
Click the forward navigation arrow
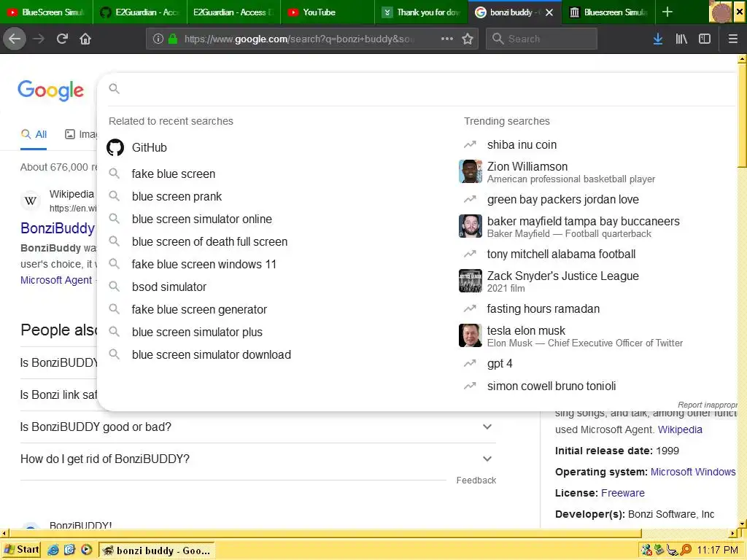39,39
